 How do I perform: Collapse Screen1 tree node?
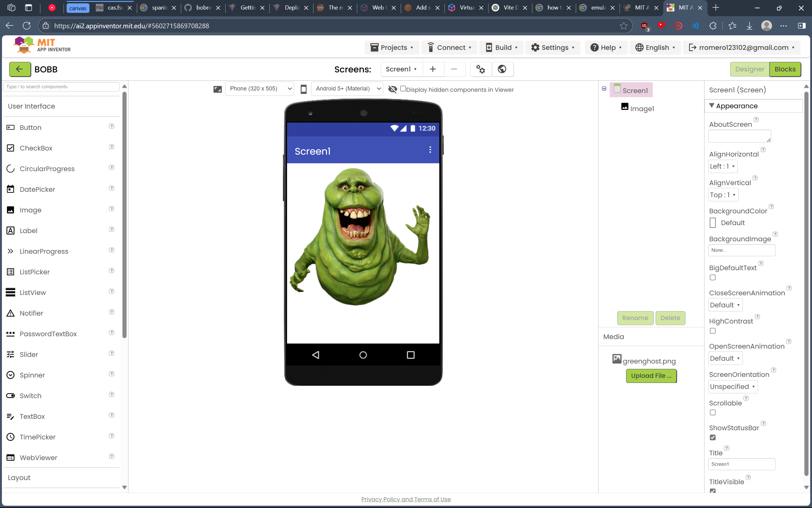tap(604, 89)
